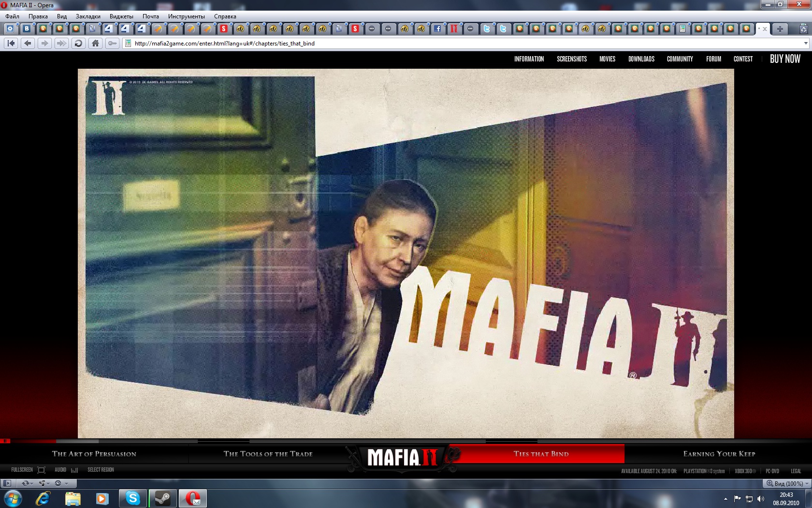812x508 pixels.
Task: Open the Opera Unite dropdown
Action: tap(44, 483)
